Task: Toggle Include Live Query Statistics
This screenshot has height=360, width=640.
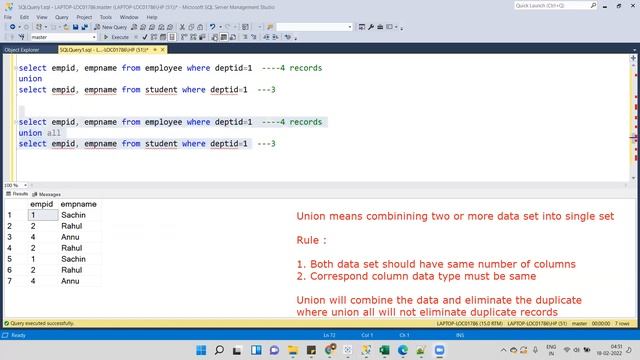Action: tap(193, 37)
